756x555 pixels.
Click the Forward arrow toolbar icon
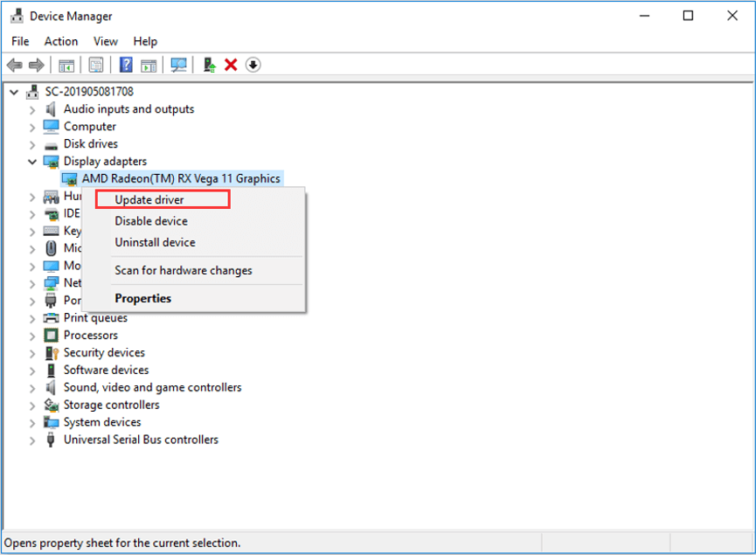(x=37, y=65)
